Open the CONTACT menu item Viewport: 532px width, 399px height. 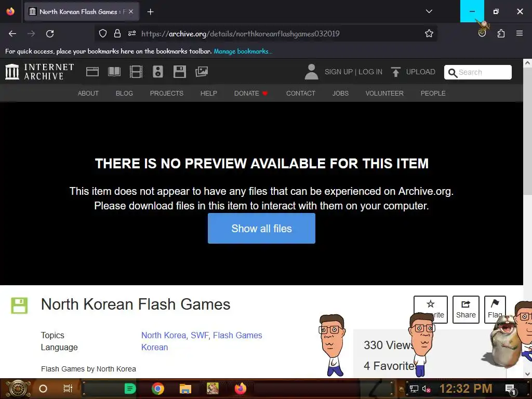pos(301,94)
